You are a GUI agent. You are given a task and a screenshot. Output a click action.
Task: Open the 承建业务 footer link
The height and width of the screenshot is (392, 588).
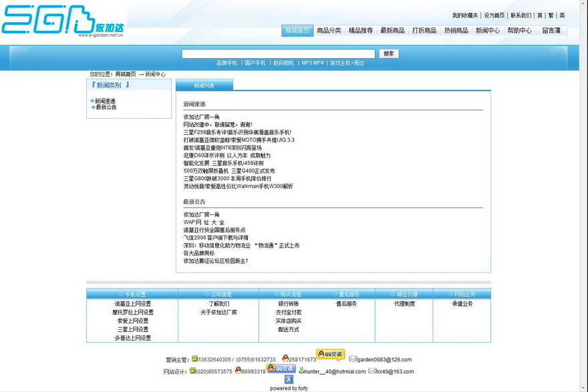462,304
